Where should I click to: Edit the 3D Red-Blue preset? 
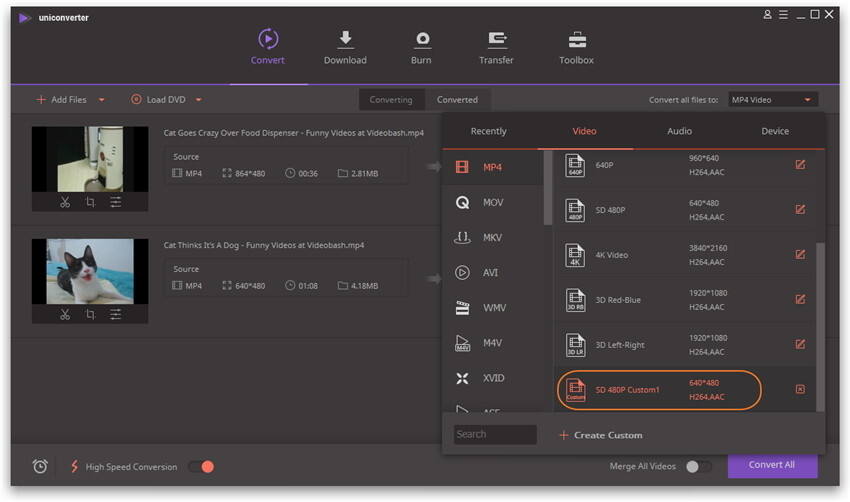(800, 299)
